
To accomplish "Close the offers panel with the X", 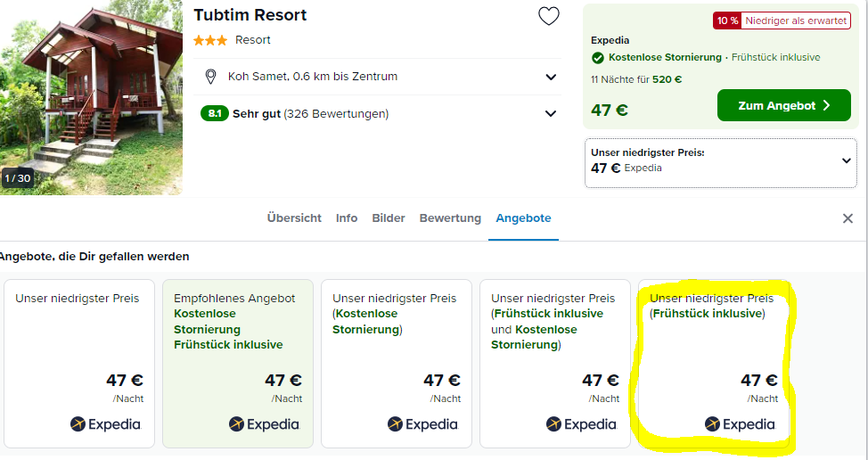I will (x=848, y=218).
